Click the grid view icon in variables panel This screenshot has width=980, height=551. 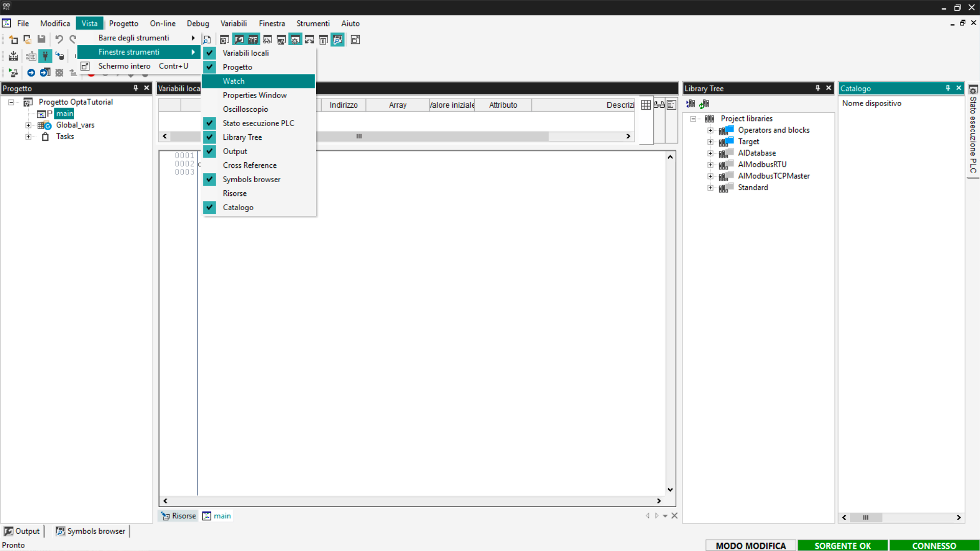[646, 105]
